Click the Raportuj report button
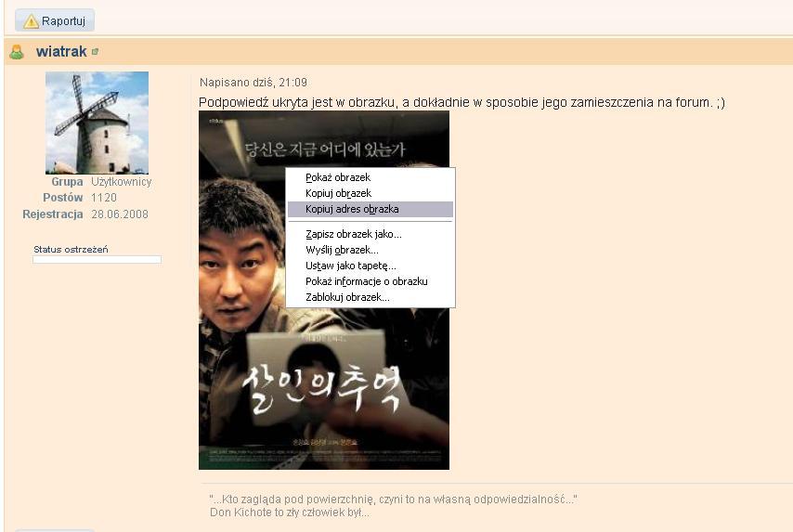 (55, 20)
